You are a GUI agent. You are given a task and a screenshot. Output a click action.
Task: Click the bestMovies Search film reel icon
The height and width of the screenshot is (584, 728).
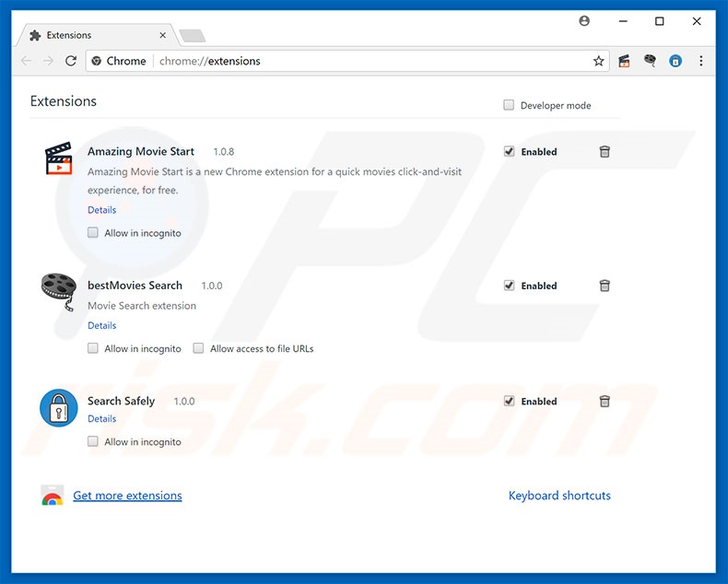tap(59, 291)
